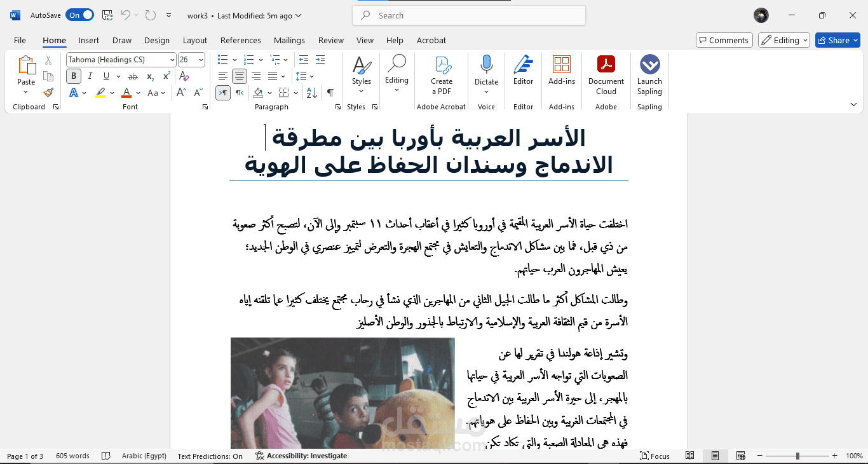868x464 pixels.
Task: Start Dictate with the microphone icon
Action: 486,65
